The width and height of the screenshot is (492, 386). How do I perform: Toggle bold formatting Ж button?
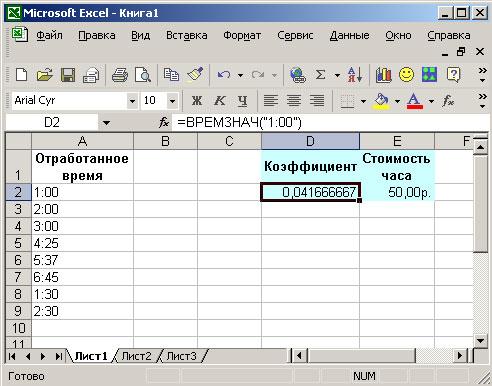pos(197,100)
